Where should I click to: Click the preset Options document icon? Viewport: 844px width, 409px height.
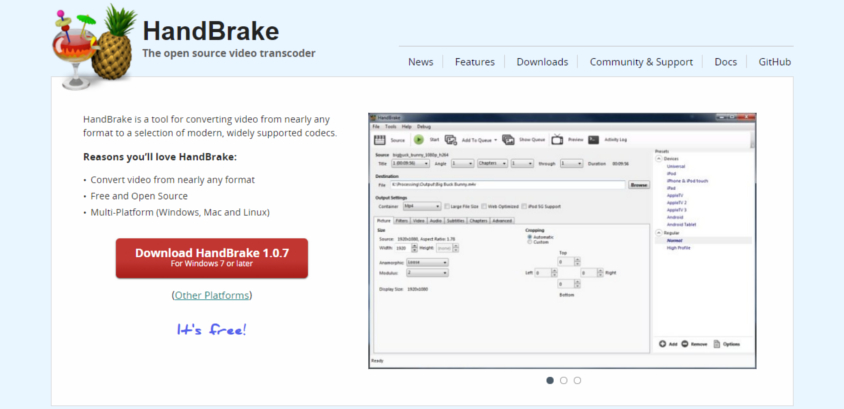[x=716, y=344]
